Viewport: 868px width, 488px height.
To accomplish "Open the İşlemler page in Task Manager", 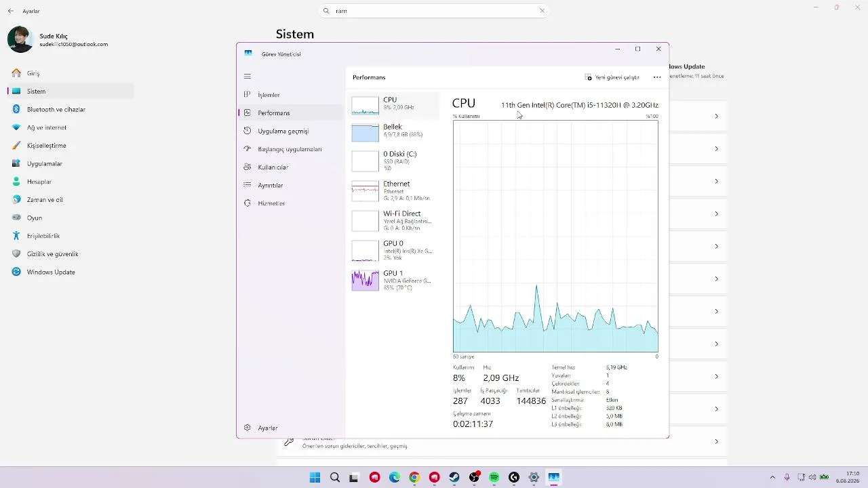I will (x=292, y=95).
